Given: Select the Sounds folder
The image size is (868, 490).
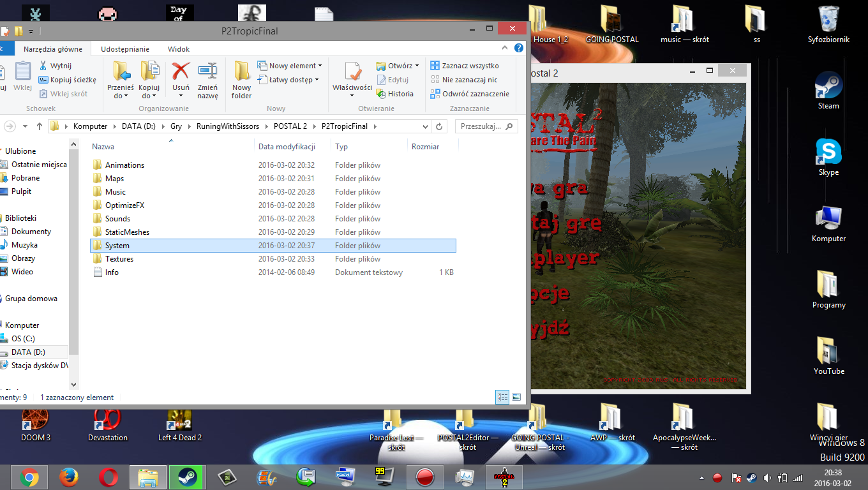Looking at the screenshot, I should (117, 219).
